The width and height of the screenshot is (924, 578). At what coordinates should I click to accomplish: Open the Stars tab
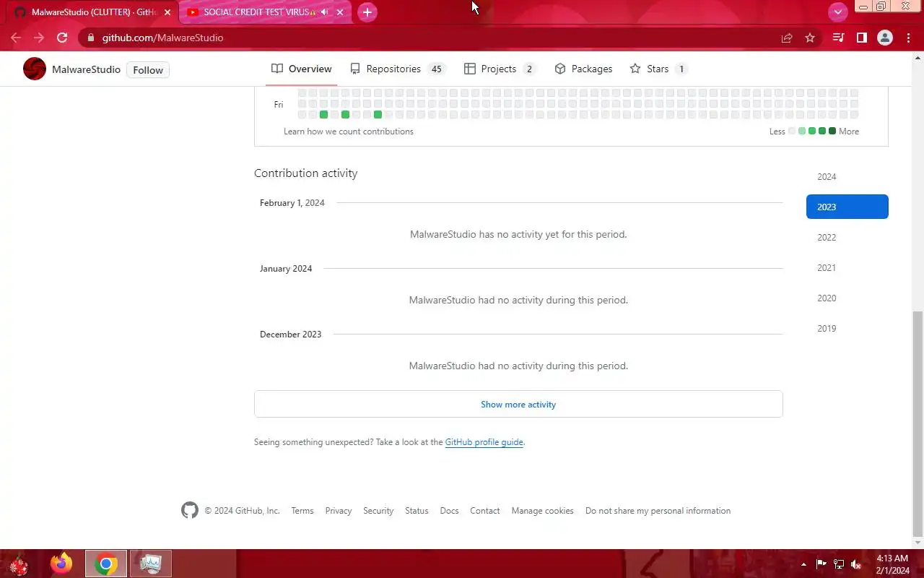point(658,69)
